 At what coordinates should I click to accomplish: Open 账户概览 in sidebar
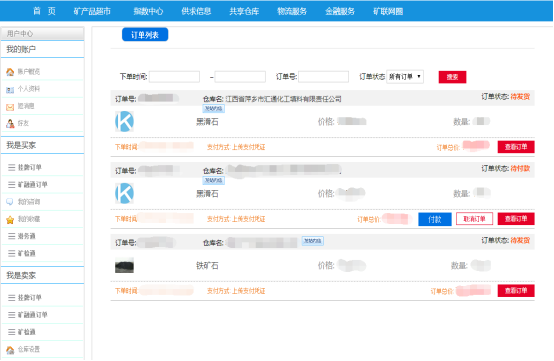(29, 72)
